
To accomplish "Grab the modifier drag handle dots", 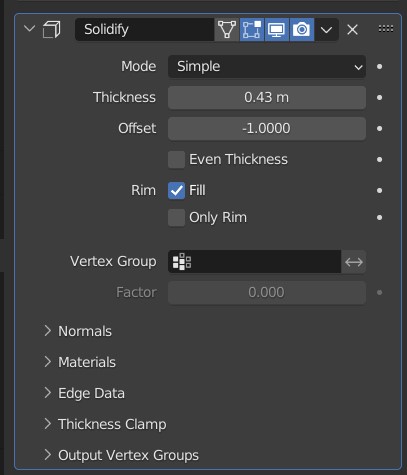I will click(386, 29).
